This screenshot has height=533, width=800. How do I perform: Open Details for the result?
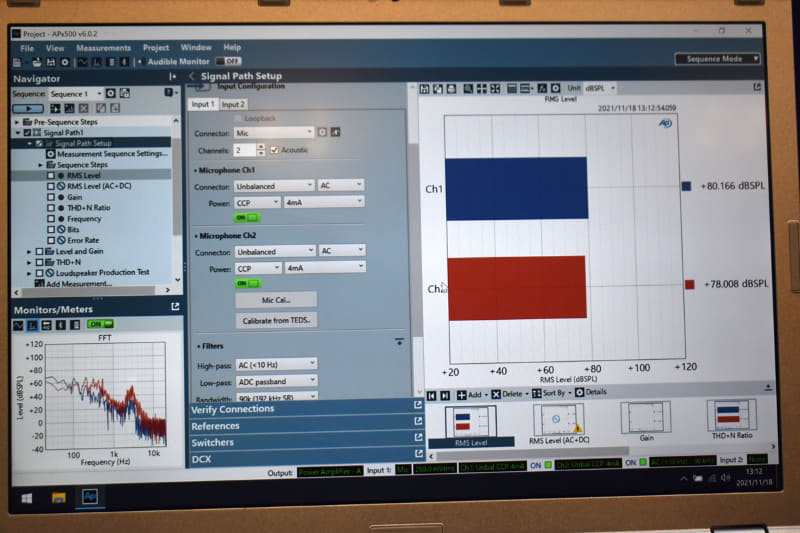point(591,392)
